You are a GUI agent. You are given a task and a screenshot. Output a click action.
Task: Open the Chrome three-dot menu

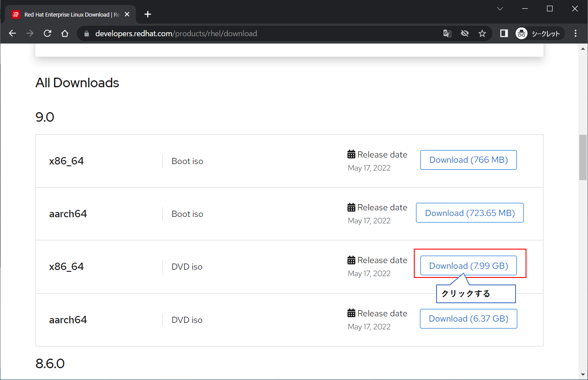(575, 34)
